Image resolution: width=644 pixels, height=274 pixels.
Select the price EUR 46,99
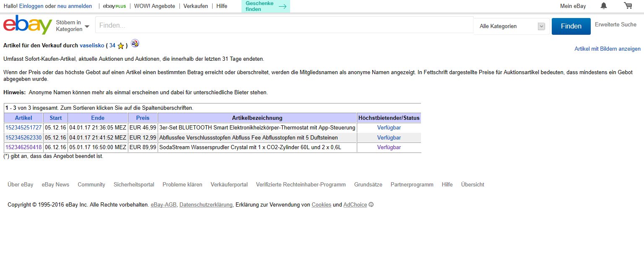tap(143, 127)
